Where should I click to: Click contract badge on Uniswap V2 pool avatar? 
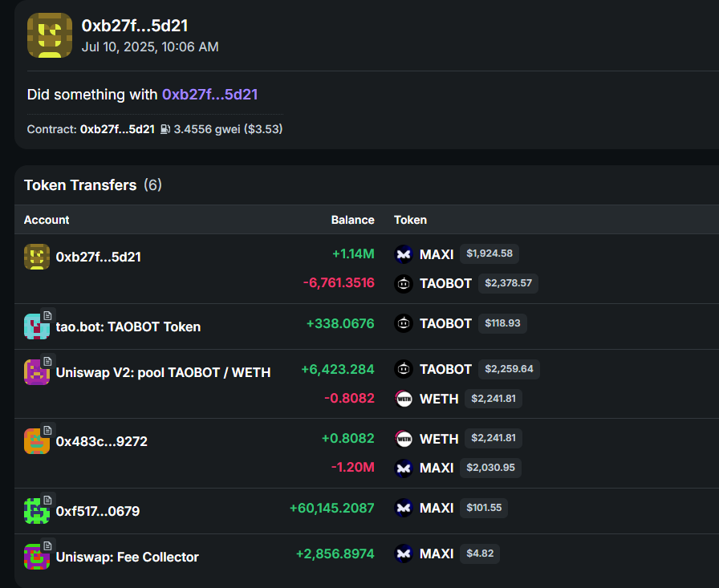[x=47, y=361]
